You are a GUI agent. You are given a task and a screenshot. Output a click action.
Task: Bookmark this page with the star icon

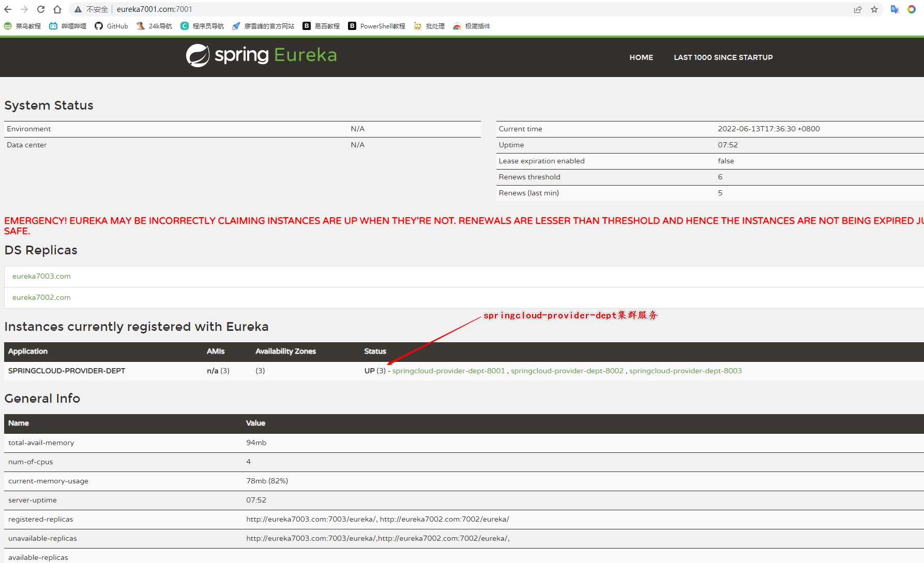tap(874, 9)
